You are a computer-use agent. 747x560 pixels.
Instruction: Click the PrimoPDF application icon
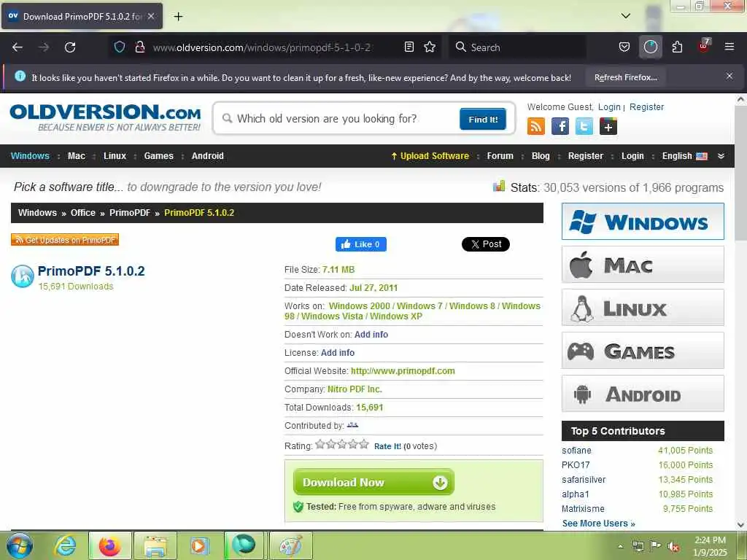pos(23,276)
